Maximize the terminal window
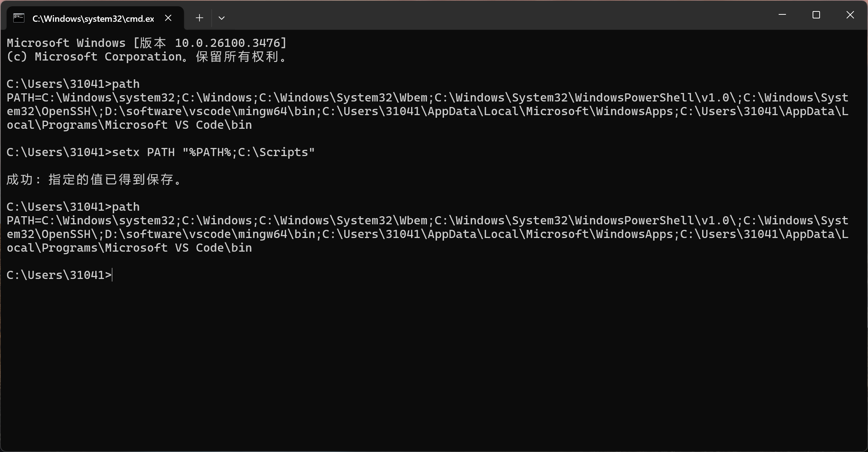This screenshot has width=868, height=452. click(x=816, y=15)
